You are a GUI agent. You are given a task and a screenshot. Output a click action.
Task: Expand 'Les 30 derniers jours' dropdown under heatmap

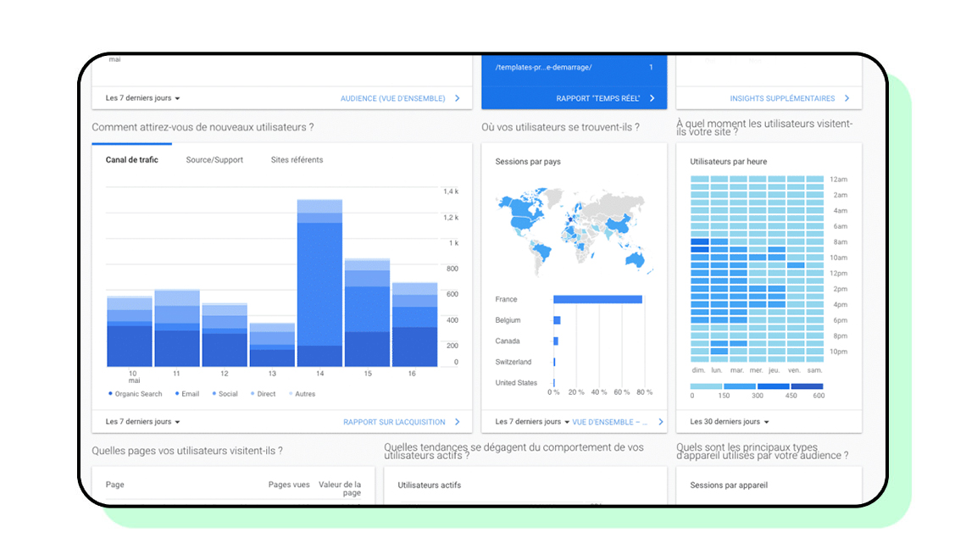[x=729, y=422]
